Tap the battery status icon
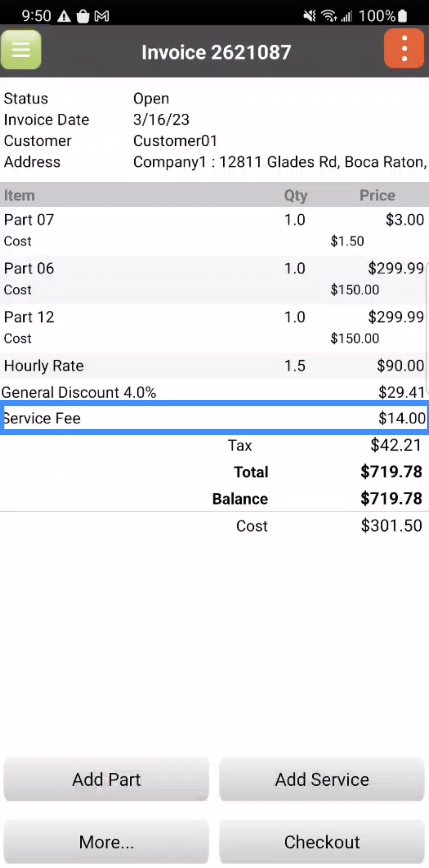Screen dimensions: 429x868 (402, 16)
